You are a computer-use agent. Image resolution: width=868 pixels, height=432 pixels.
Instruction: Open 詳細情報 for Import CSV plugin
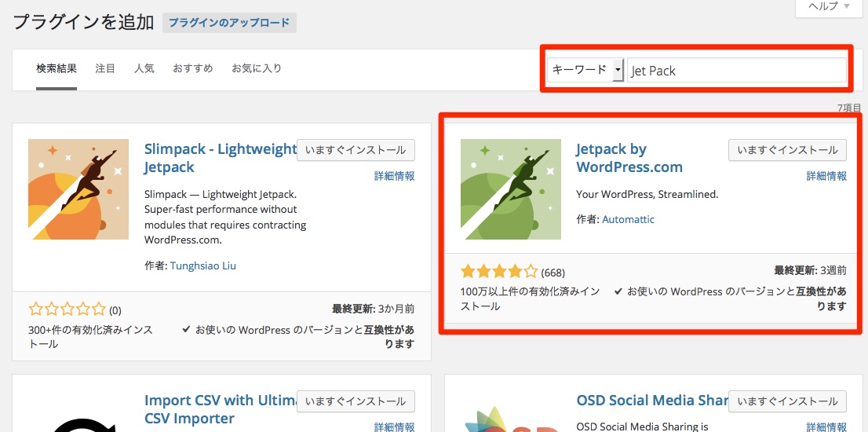[x=394, y=427]
